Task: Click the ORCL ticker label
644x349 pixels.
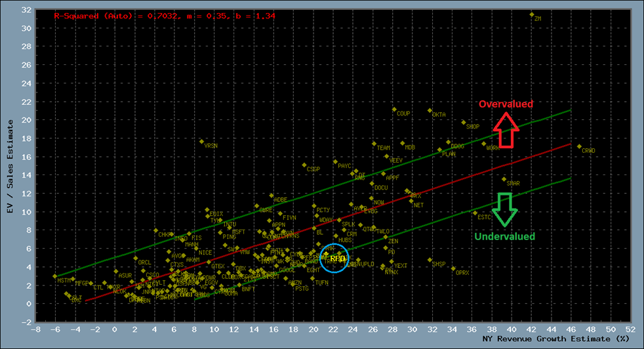Action: click(x=144, y=262)
